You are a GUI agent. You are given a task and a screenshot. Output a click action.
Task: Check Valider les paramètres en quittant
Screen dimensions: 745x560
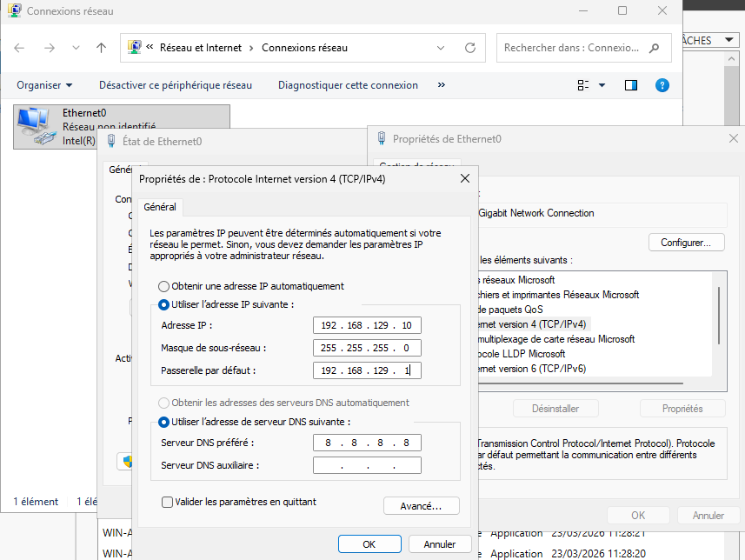coord(167,502)
